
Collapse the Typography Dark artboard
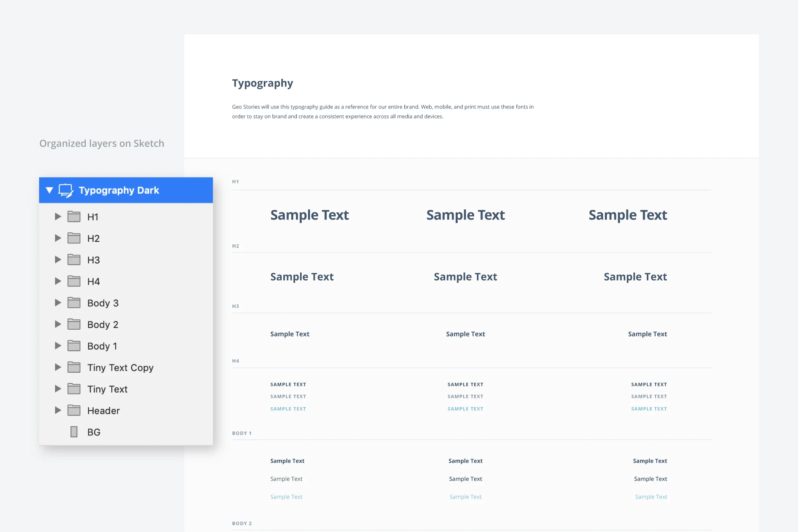click(49, 190)
